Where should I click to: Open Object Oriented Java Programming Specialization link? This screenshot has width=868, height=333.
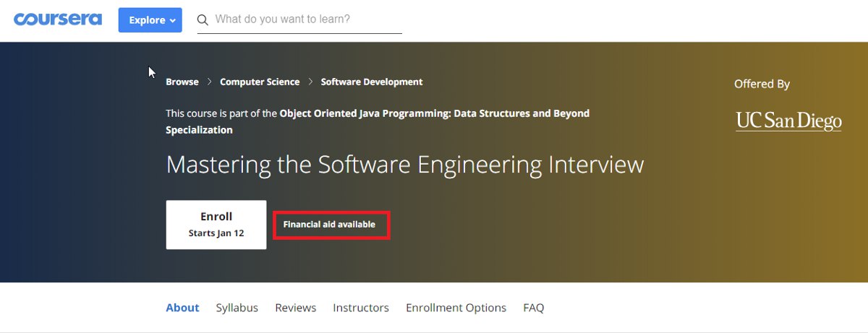coord(378,121)
